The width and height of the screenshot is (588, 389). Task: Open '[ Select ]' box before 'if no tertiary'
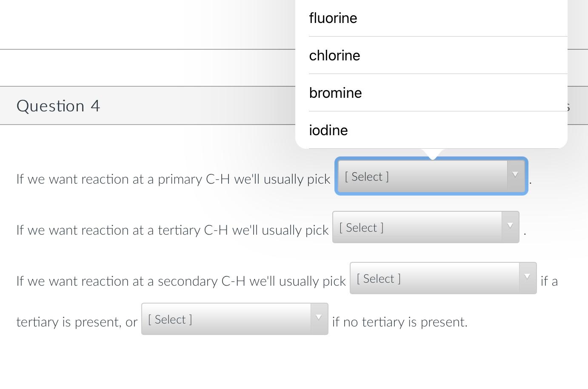pyautogui.click(x=225, y=319)
